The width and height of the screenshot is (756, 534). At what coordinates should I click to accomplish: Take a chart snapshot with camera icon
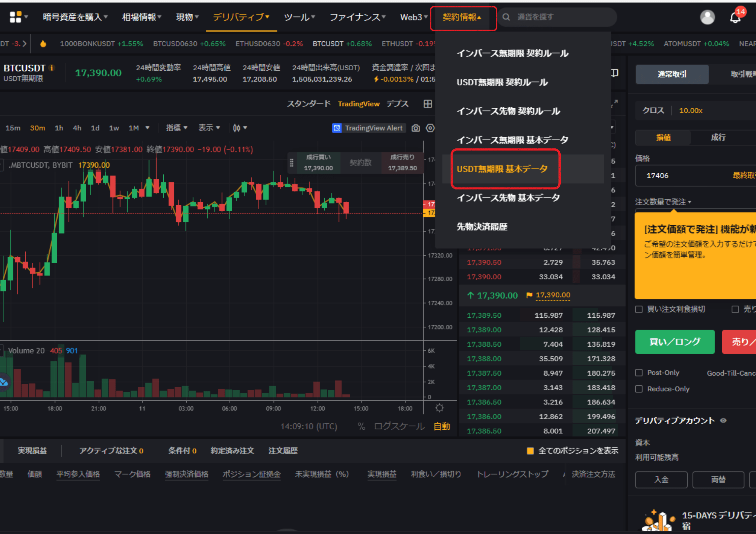click(416, 128)
